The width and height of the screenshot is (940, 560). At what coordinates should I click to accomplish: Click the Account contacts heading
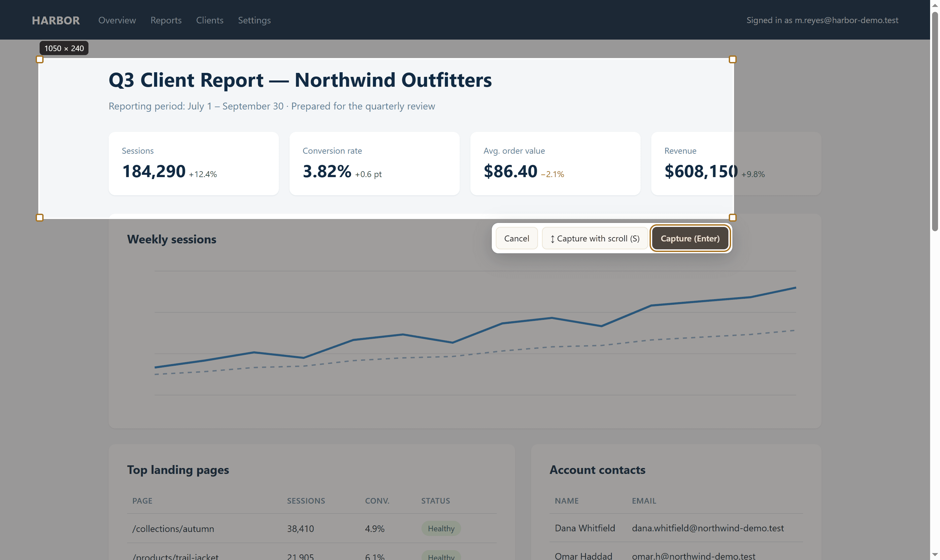click(x=597, y=470)
